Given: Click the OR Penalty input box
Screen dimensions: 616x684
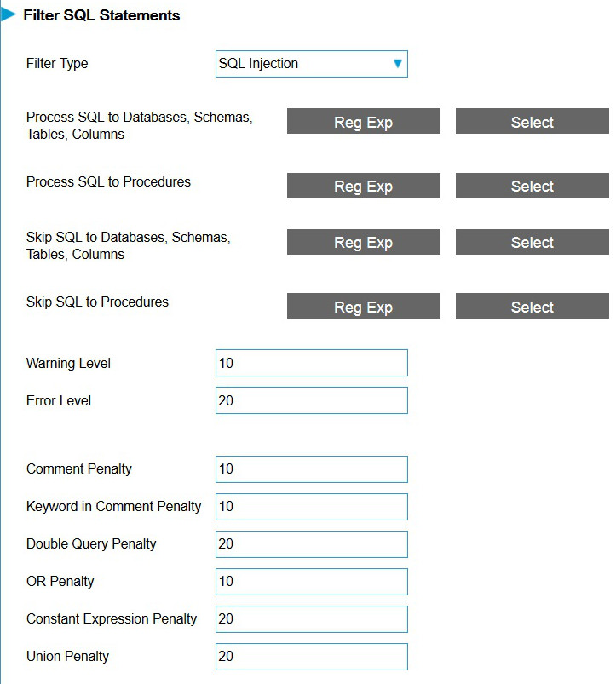Looking at the screenshot, I should (x=311, y=582).
